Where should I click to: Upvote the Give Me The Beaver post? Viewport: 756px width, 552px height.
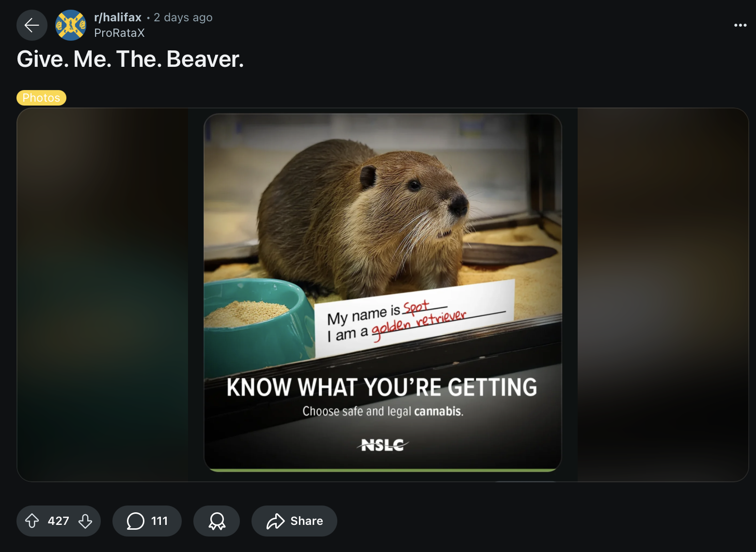pos(32,521)
